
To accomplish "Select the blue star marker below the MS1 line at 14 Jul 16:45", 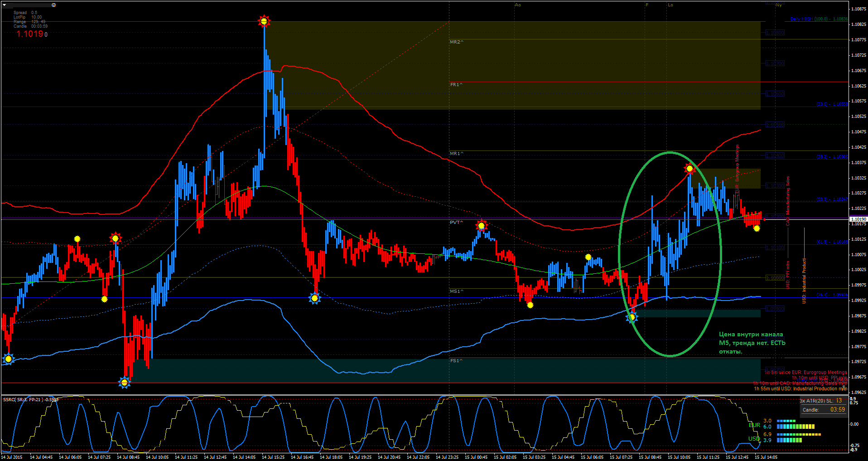I will 314,298.
